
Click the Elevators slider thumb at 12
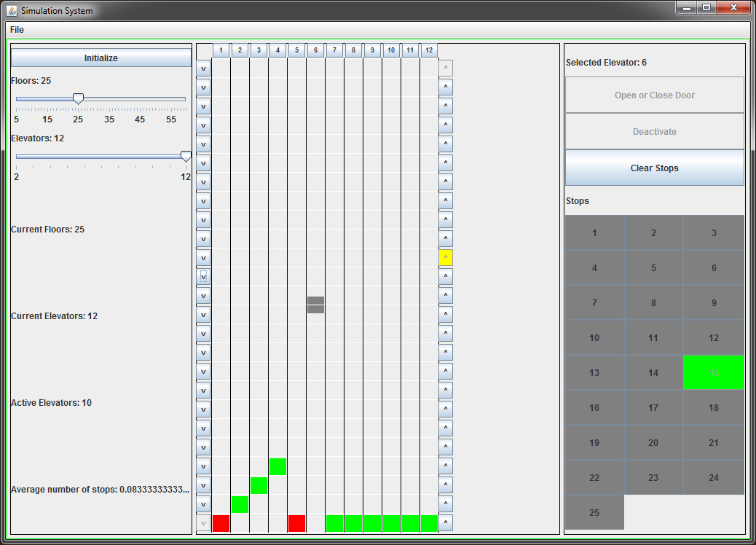pos(186,157)
